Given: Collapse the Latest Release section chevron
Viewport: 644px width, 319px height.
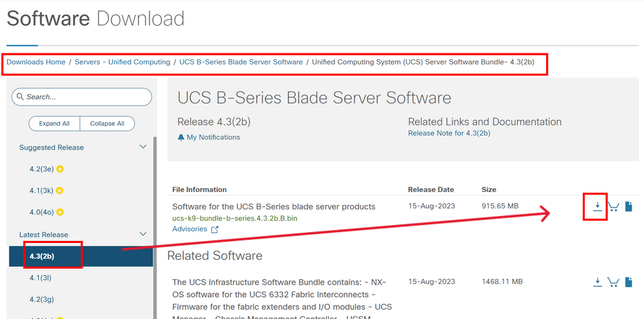Looking at the screenshot, I should (x=143, y=234).
